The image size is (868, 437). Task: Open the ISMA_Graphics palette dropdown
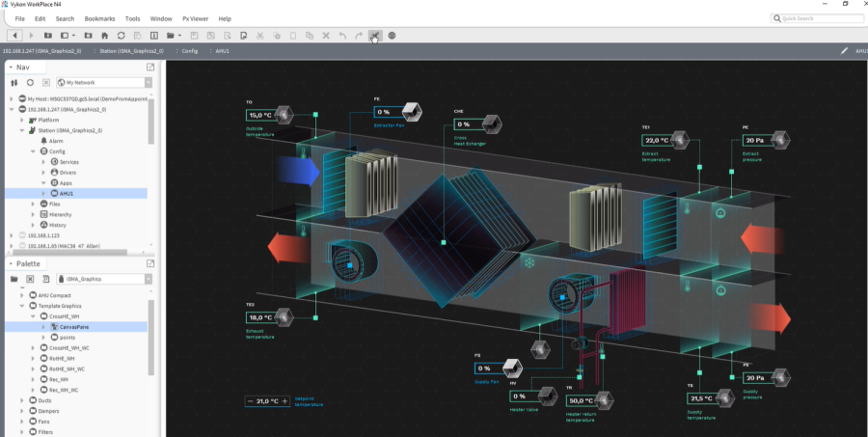(x=147, y=279)
